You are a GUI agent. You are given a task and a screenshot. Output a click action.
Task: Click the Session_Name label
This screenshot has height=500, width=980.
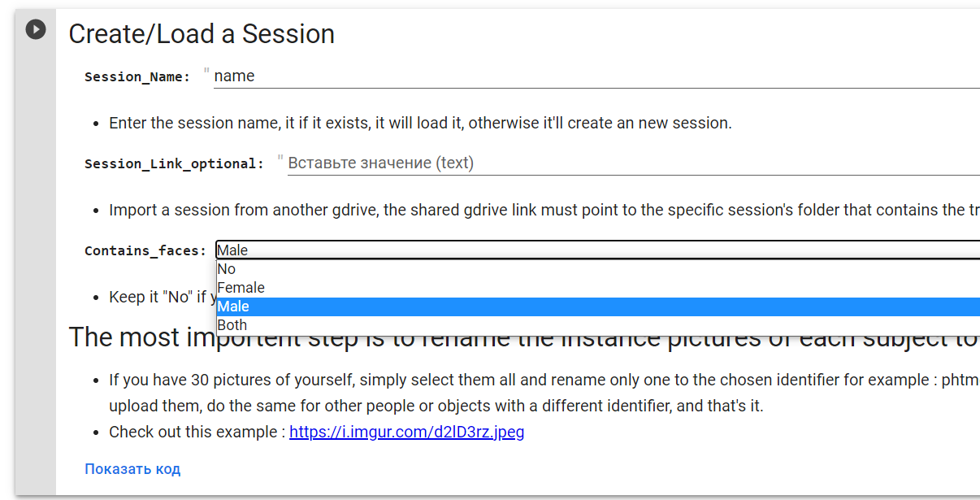point(137,77)
